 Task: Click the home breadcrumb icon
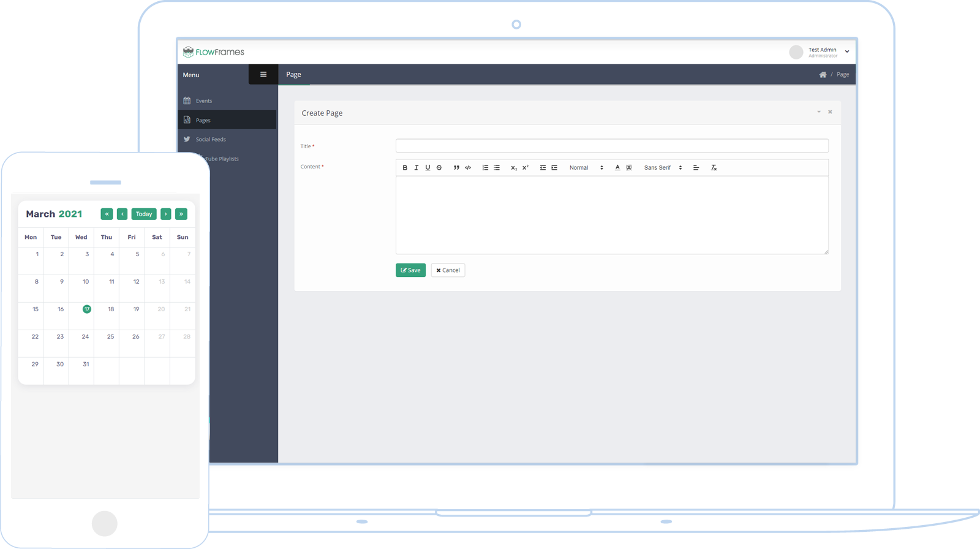823,75
